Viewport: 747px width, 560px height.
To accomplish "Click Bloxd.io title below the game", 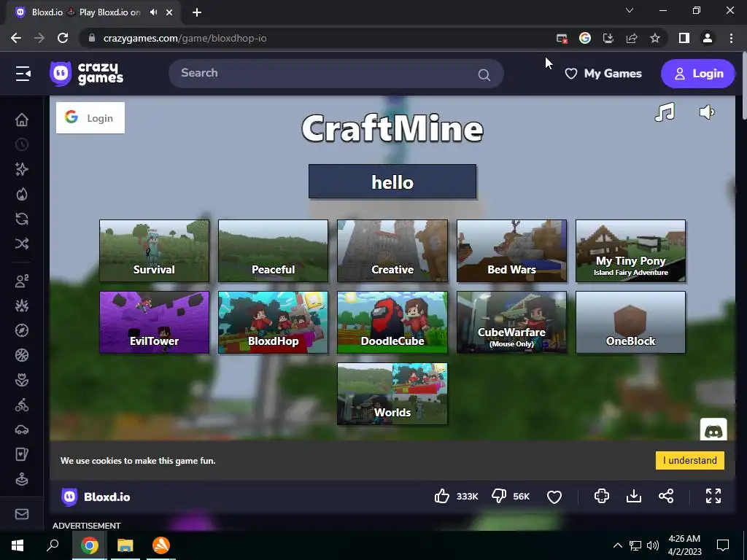I will [107, 497].
